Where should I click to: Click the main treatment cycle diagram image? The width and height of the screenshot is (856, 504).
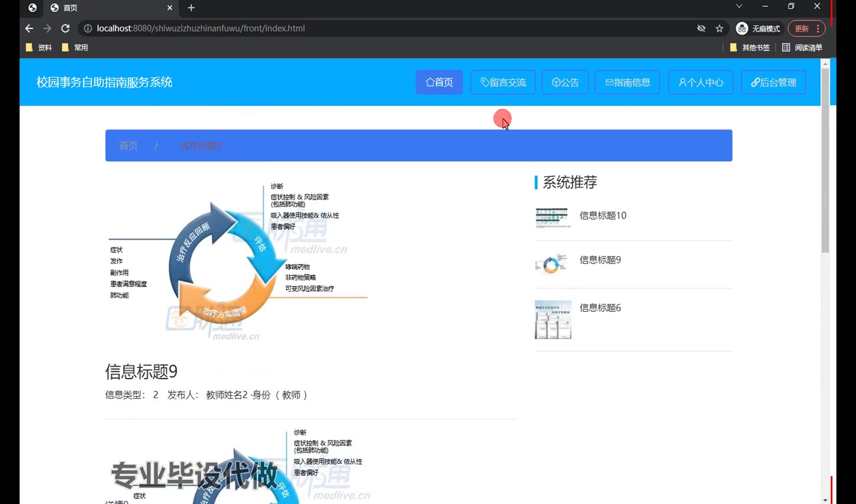tap(237, 261)
